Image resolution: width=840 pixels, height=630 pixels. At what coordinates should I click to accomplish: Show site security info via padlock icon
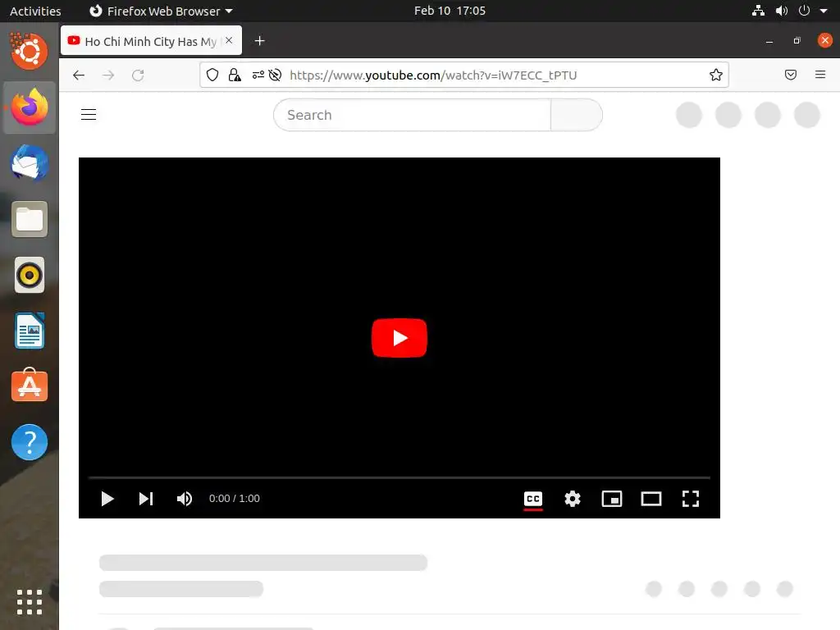click(234, 75)
